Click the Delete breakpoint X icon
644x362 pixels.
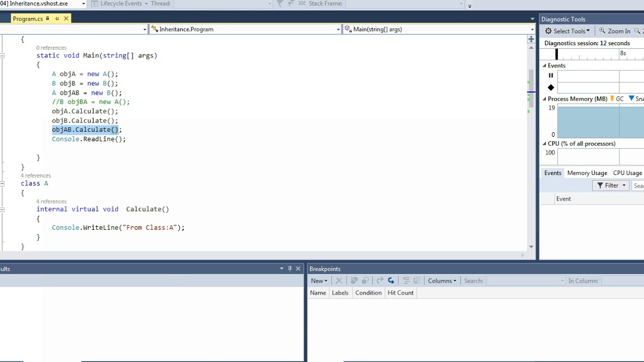(339, 281)
